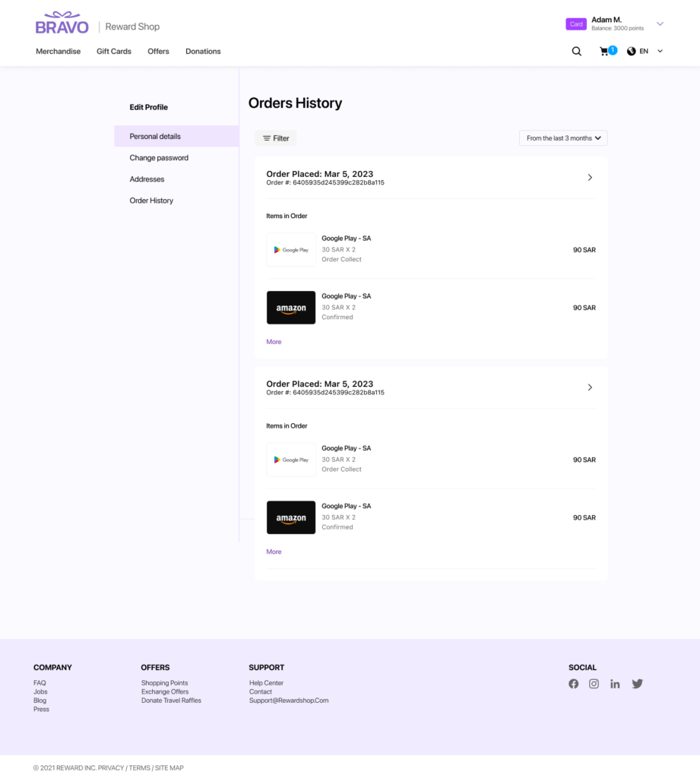
Task: Click the globe language icon
Action: click(x=631, y=52)
